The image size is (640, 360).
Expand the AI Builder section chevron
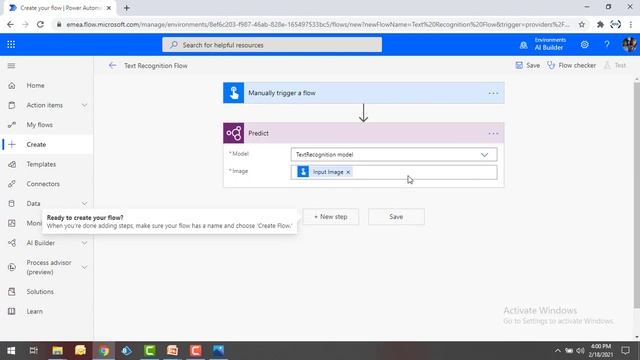(x=84, y=243)
